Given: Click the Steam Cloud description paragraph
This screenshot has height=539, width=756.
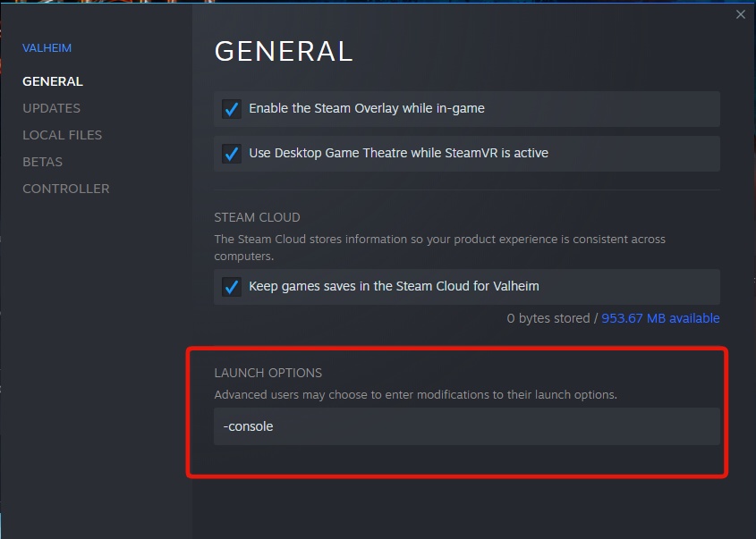Looking at the screenshot, I should [439, 248].
